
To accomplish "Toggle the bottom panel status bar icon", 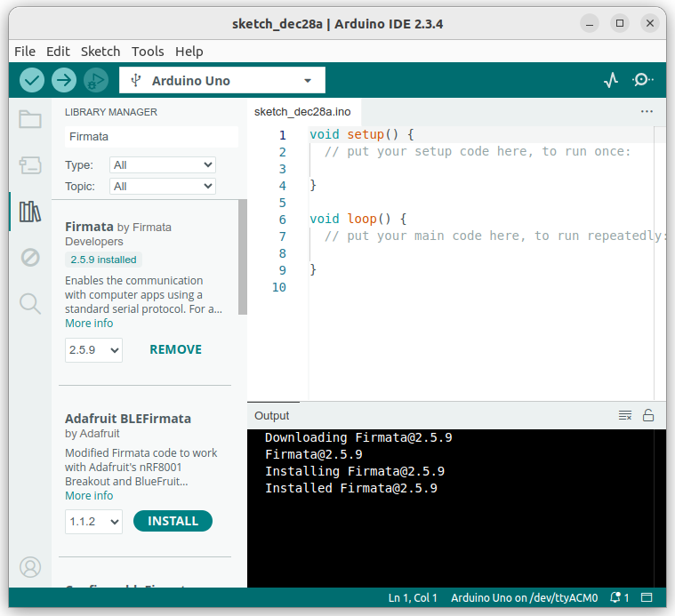I will coord(647,597).
